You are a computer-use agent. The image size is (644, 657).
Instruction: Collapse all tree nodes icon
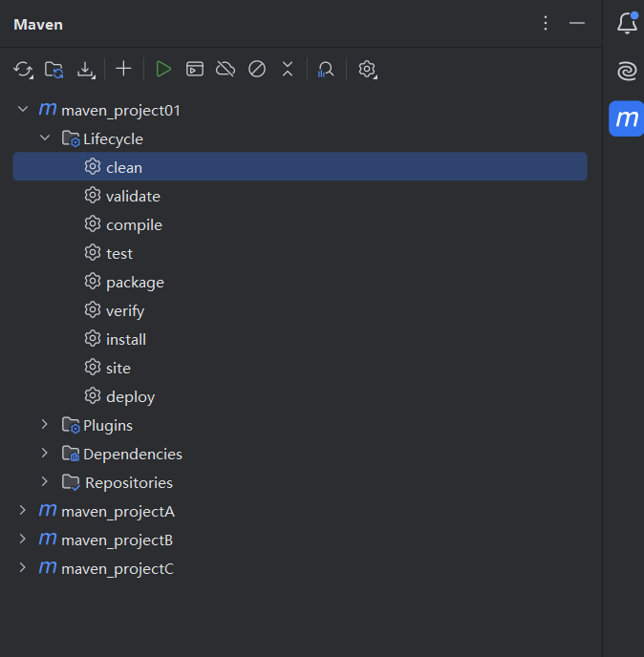coord(288,69)
